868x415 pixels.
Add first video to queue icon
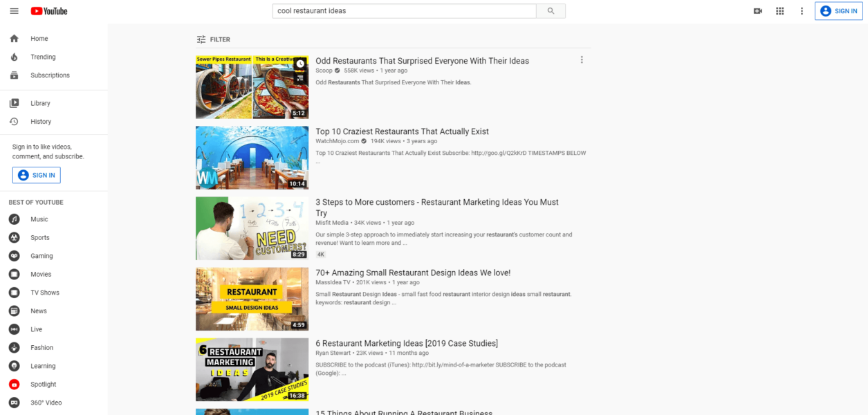point(299,78)
